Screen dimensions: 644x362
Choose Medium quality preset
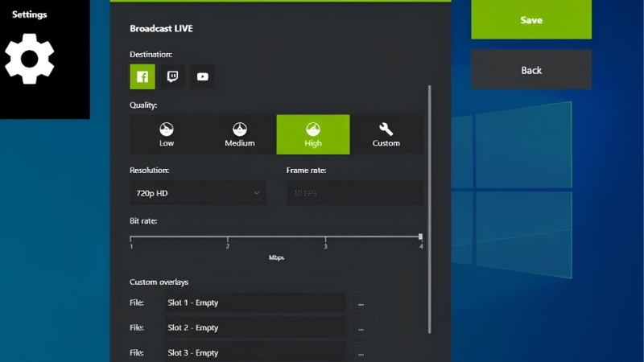(x=240, y=134)
